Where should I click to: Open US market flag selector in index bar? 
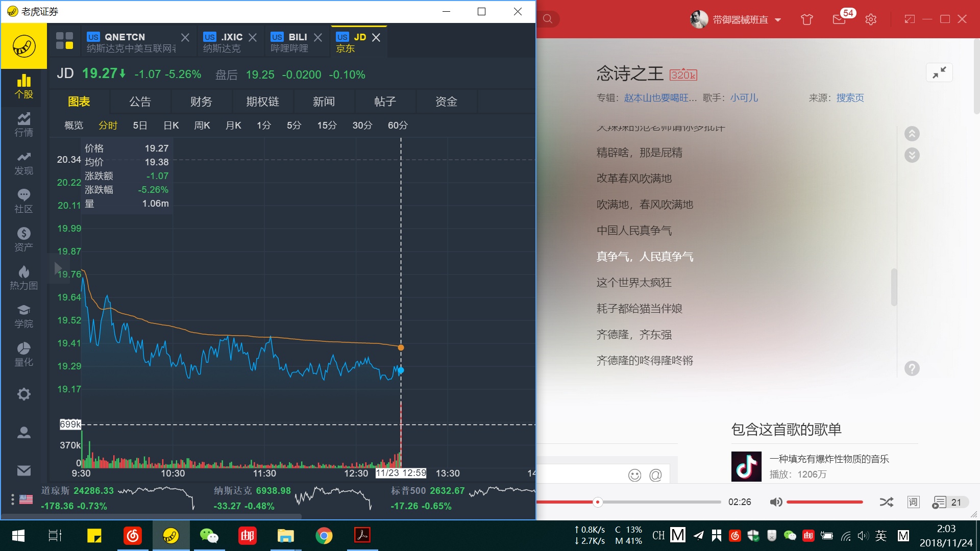tap(26, 499)
